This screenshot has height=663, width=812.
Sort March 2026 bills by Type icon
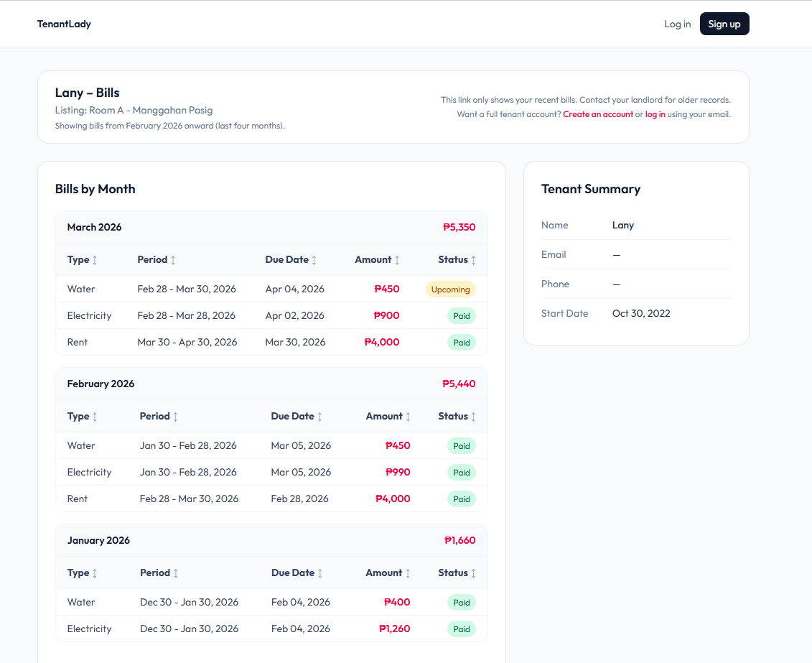(95, 260)
